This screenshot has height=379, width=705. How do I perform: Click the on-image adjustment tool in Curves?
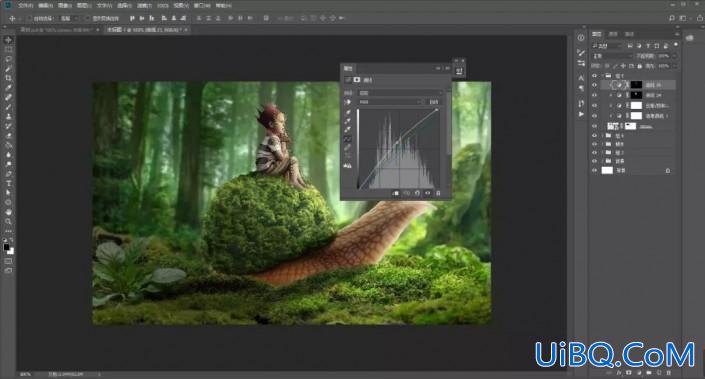pos(348,102)
